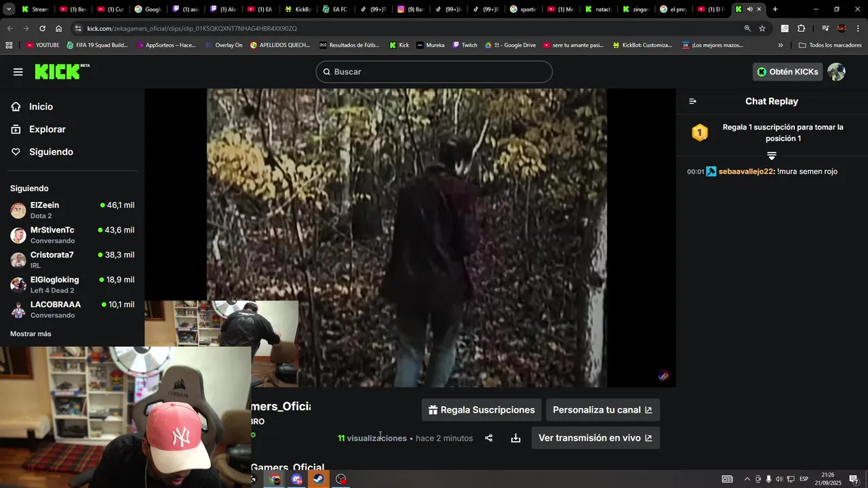This screenshot has width=868, height=488.
Task: Open AppSorteos bookmark
Action: [x=165, y=45]
